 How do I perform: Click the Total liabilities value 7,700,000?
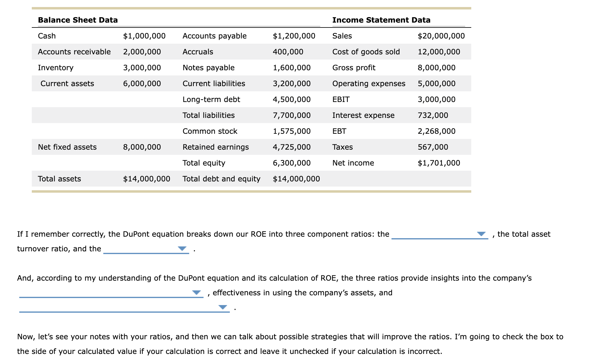[x=292, y=115]
